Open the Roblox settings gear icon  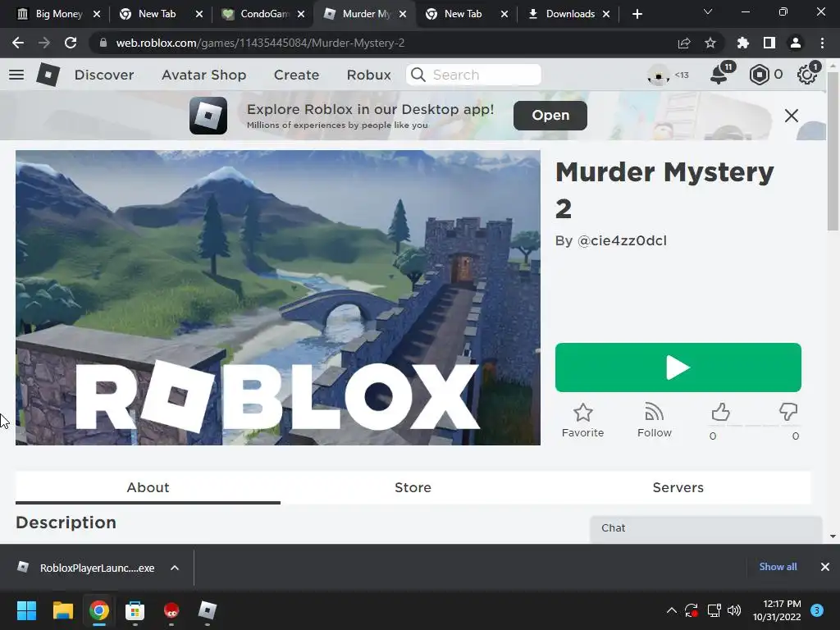point(806,75)
